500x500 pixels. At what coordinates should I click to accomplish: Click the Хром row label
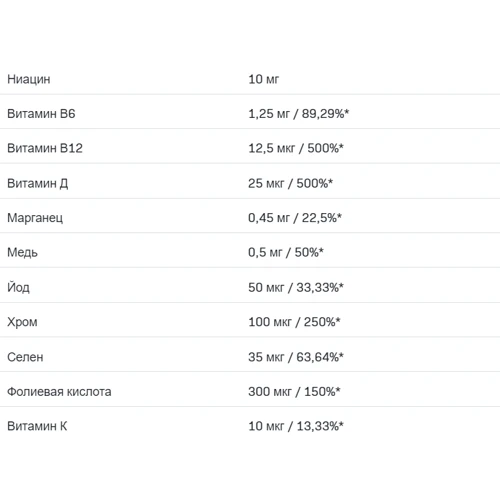pos(22,323)
